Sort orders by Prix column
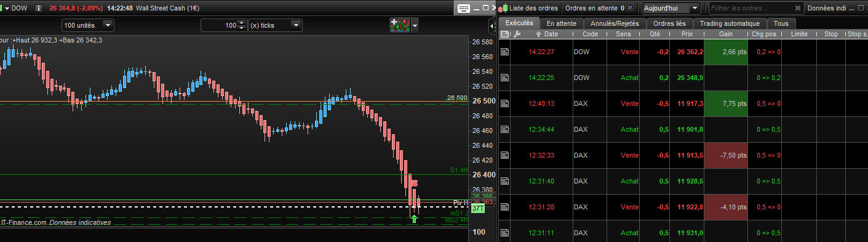This screenshot has width=868, height=242. click(x=687, y=34)
